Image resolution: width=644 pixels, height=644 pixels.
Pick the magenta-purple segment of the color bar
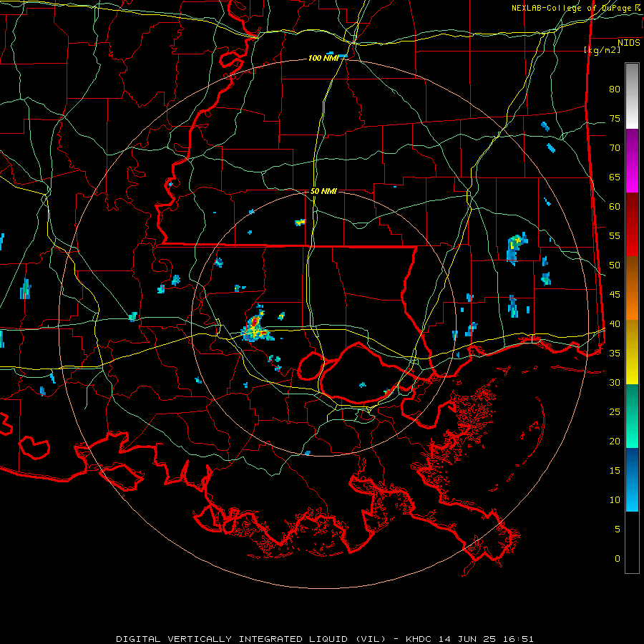[632, 160]
